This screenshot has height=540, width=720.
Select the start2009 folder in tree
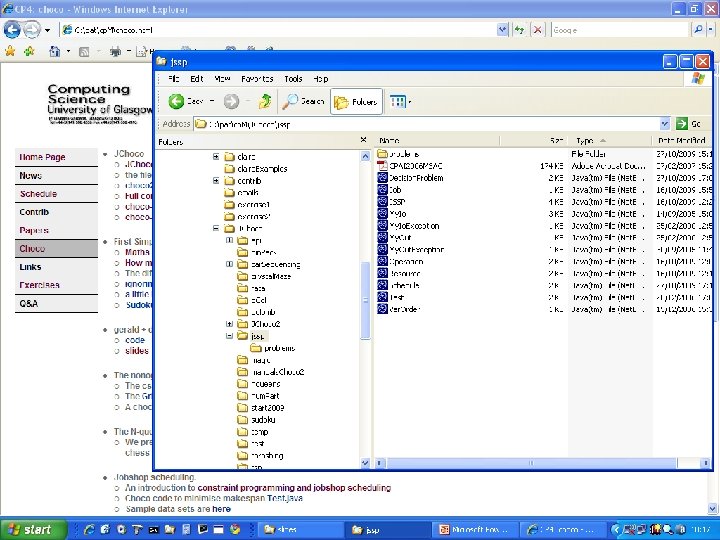(x=267, y=408)
